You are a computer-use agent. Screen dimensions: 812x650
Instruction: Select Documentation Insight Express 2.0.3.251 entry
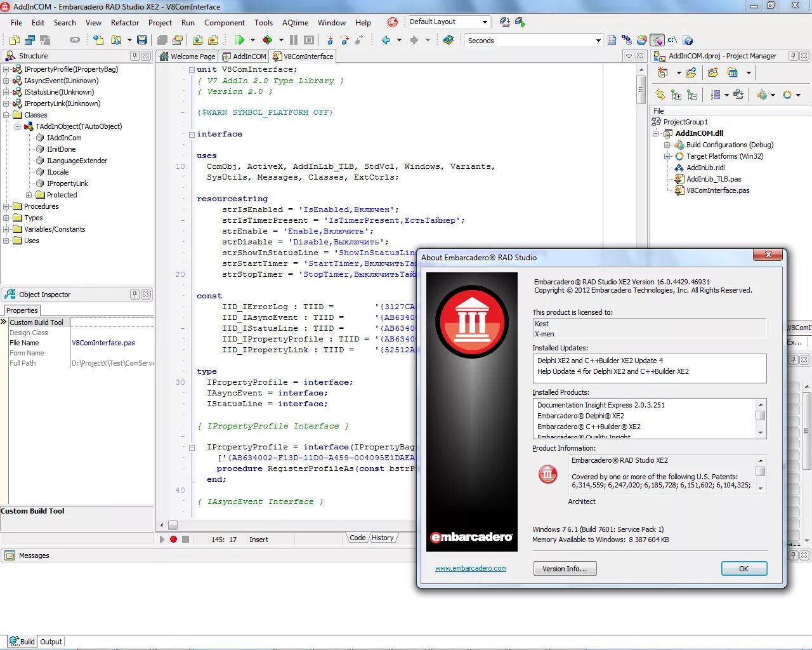coord(601,405)
